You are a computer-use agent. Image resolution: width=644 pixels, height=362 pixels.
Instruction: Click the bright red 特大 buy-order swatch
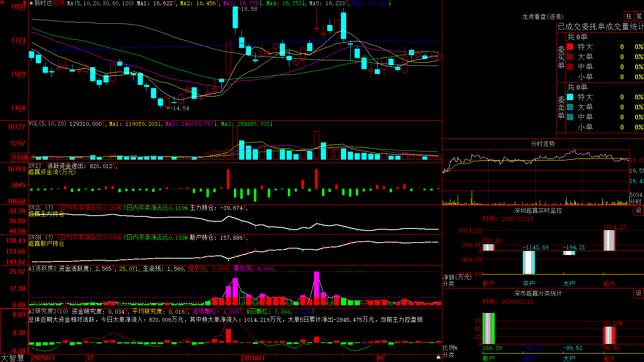pyautogui.click(x=570, y=47)
